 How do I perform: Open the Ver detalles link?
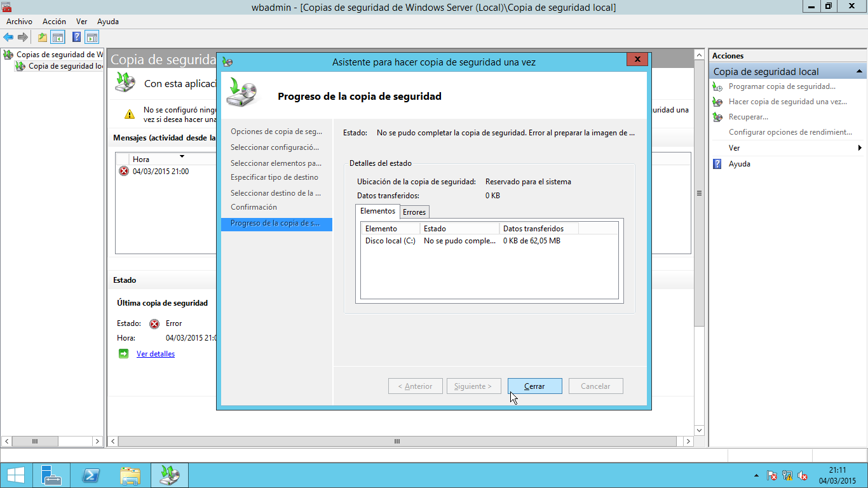pos(156,354)
